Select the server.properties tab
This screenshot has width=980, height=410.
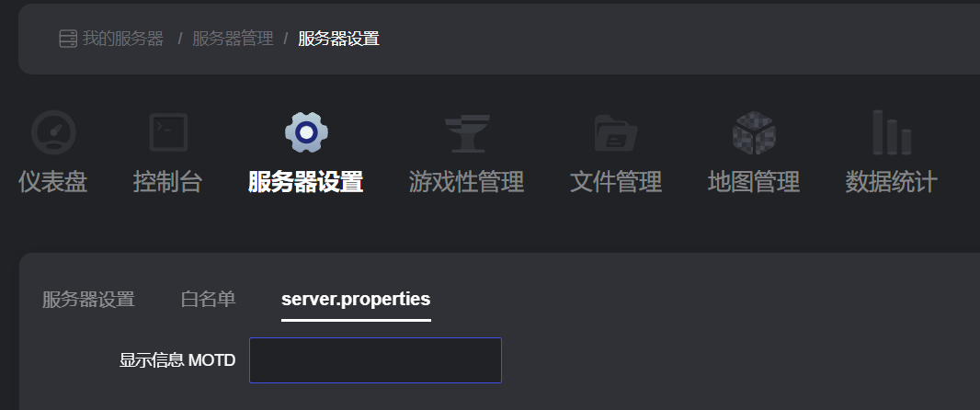357,300
